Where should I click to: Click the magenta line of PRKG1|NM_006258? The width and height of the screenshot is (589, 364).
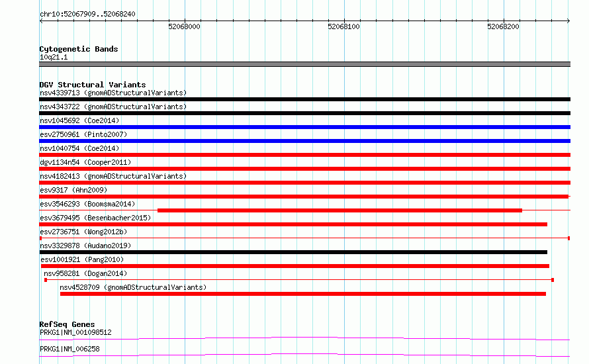coord(304,355)
